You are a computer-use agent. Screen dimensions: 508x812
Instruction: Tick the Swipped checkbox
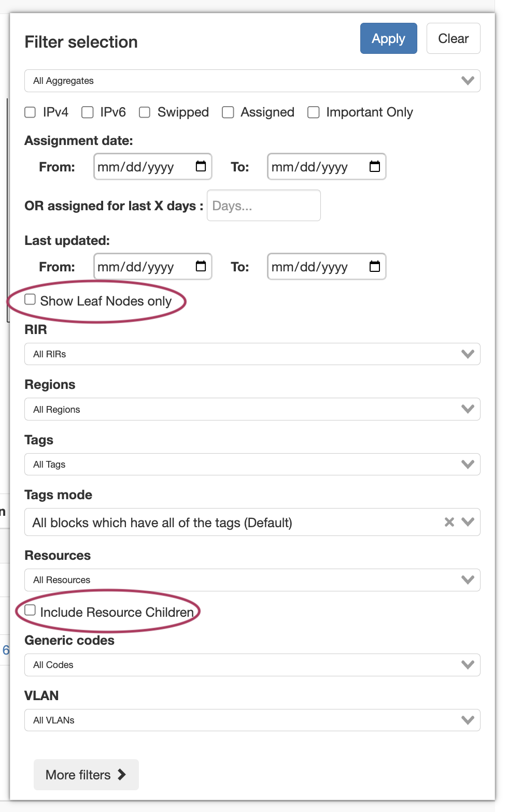coord(145,112)
